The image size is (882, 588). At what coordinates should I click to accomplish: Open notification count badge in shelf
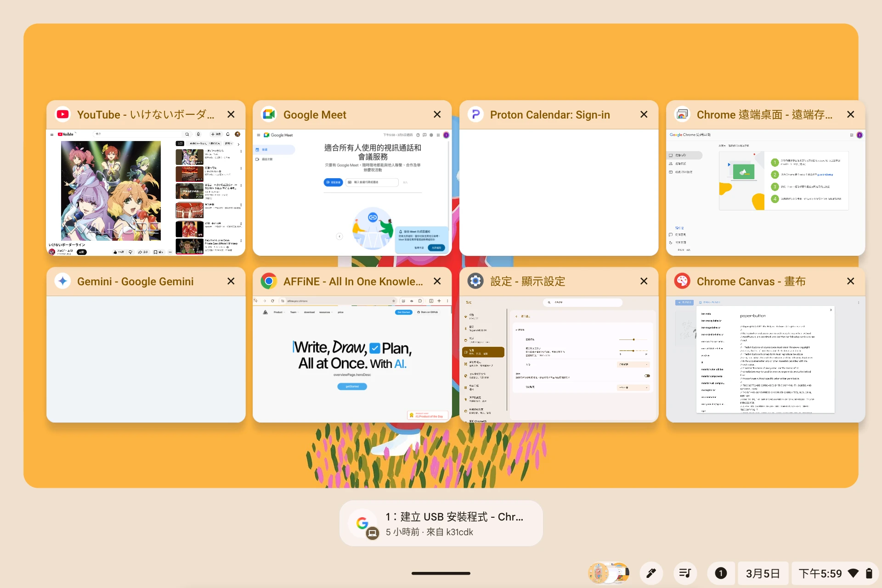pos(721,573)
